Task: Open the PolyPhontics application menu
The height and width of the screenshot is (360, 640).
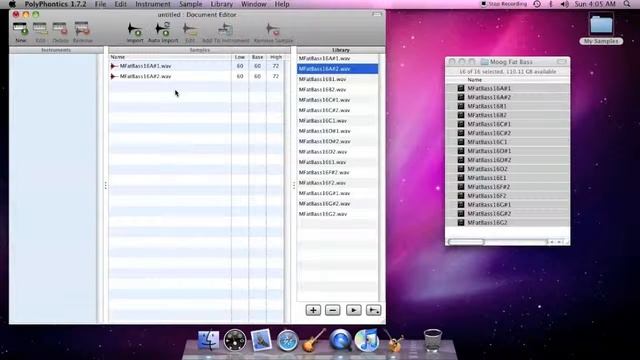Action: click(56, 4)
